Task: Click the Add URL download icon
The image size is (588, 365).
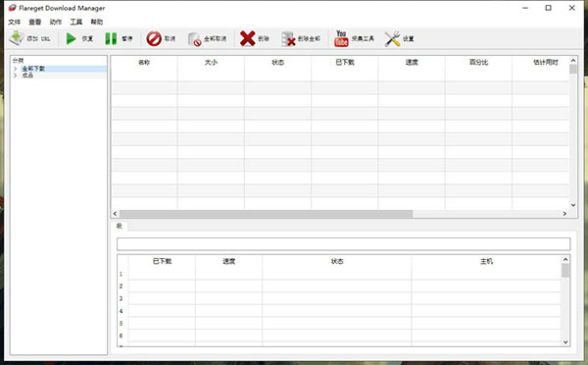Action: [17, 38]
